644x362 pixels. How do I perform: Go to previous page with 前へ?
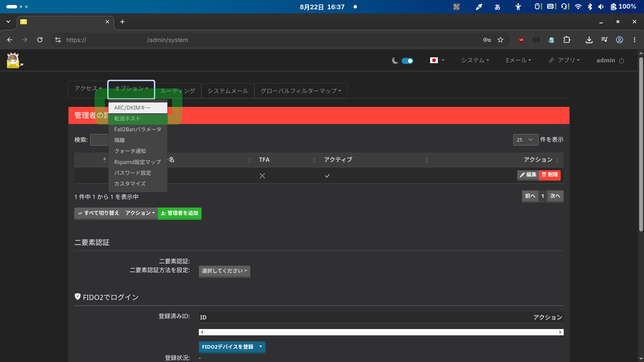530,196
